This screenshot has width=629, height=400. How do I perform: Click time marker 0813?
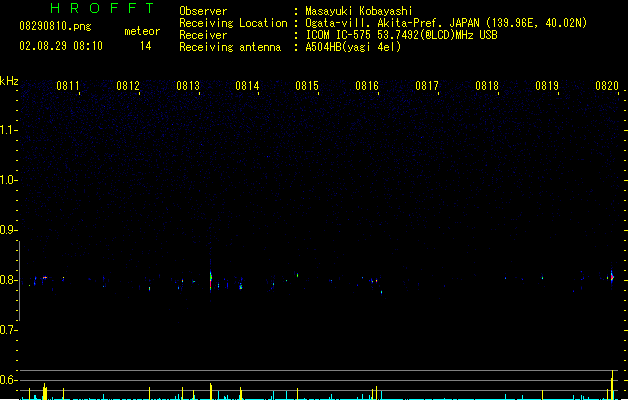(188, 86)
